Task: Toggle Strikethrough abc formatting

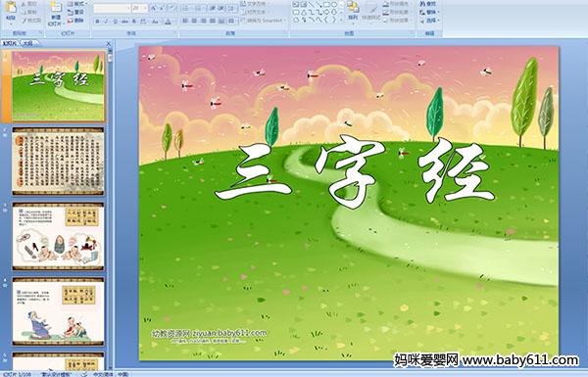Action: coord(124,22)
